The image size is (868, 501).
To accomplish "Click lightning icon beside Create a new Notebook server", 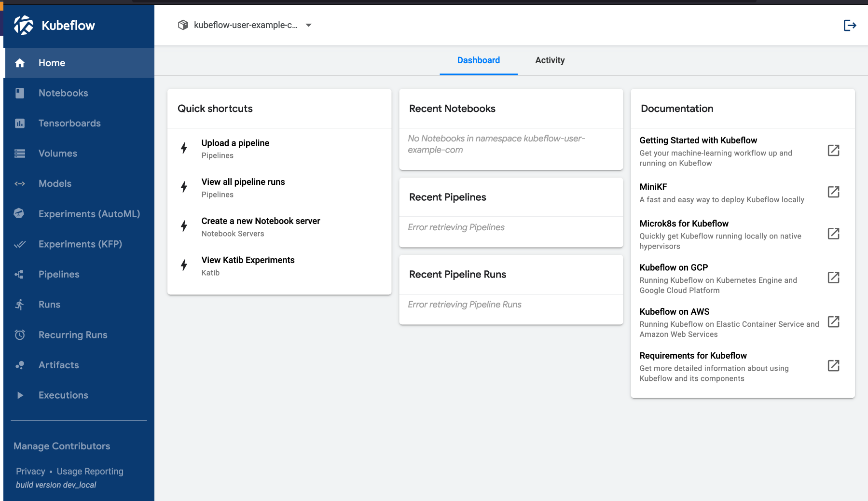I will point(184,226).
